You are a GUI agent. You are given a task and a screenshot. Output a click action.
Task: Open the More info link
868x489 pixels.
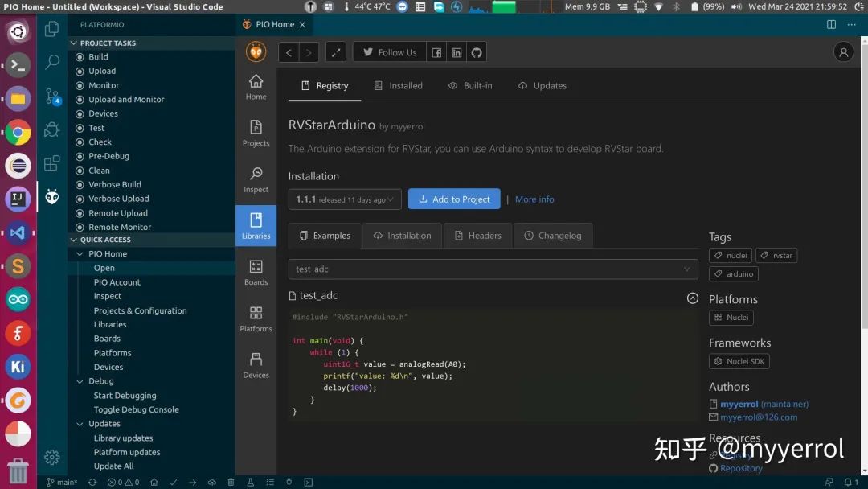click(x=534, y=199)
